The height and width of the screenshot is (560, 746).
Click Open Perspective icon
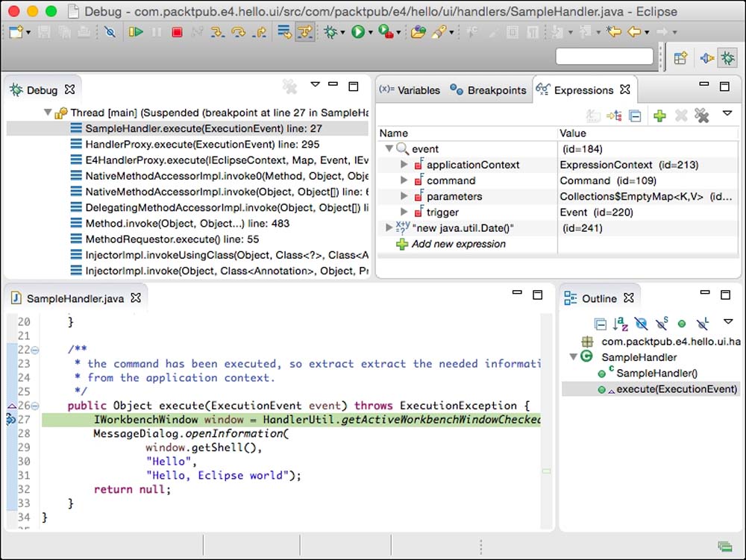tap(680, 58)
